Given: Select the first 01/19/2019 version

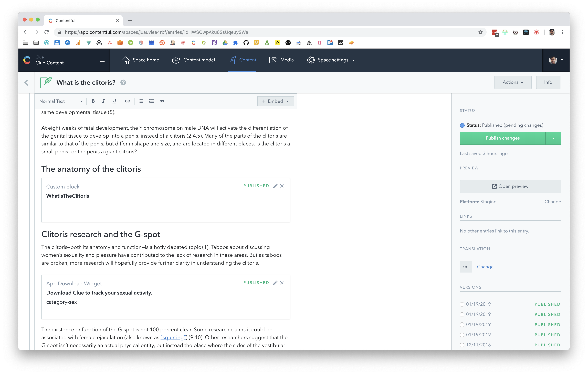Looking at the screenshot, I should coord(462,304).
